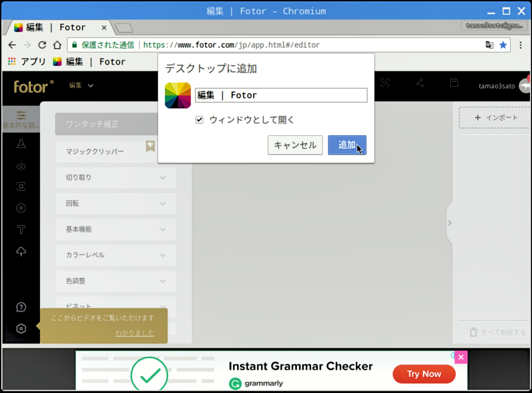This screenshot has height=393, width=532.
Task: Click the Fotor color wheel icon in dialog
Action: pos(178,95)
